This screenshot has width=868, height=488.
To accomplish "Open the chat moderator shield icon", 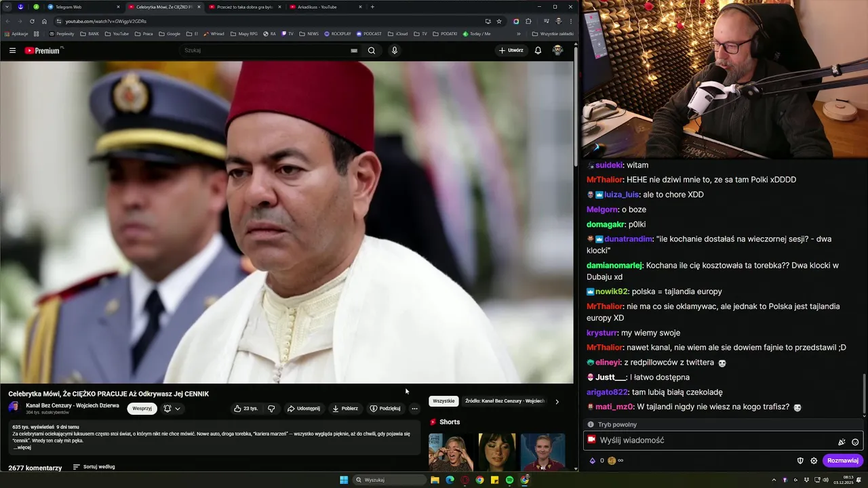I will [x=800, y=461].
